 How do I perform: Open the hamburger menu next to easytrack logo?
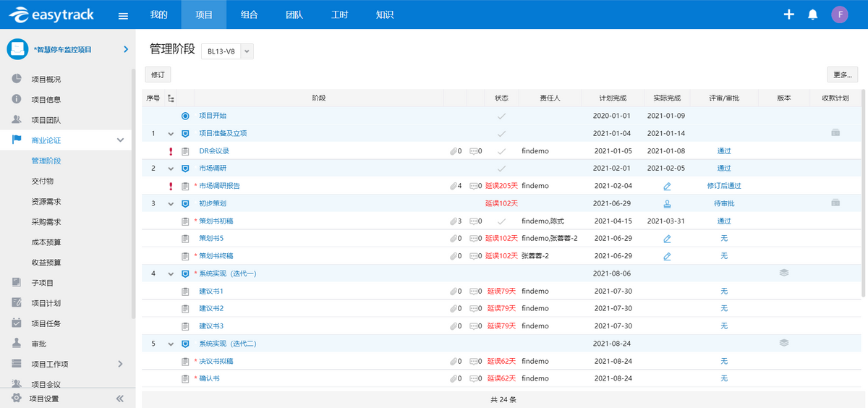click(x=123, y=15)
